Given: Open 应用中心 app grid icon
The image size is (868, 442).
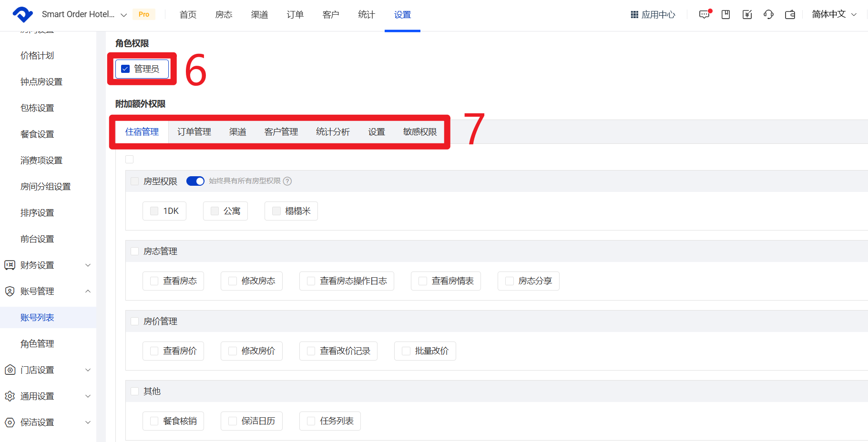Looking at the screenshot, I should (x=634, y=15).
